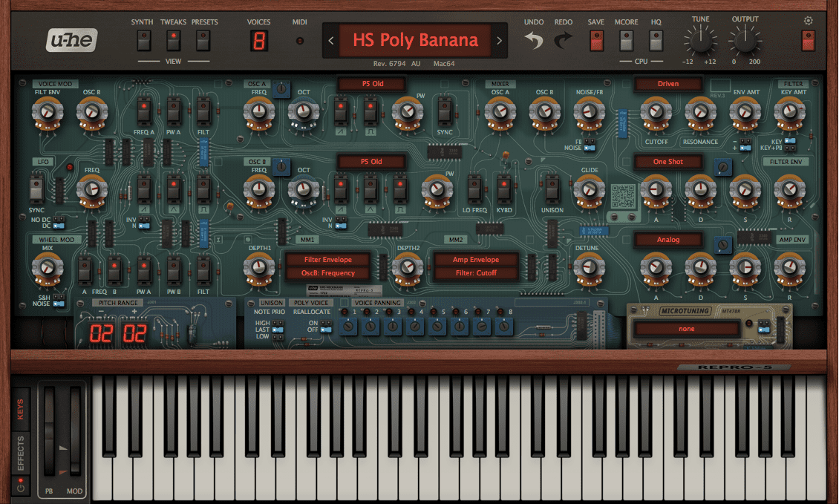Click the ENV AMT knob
839x504 pixels.
pos(745,112)
